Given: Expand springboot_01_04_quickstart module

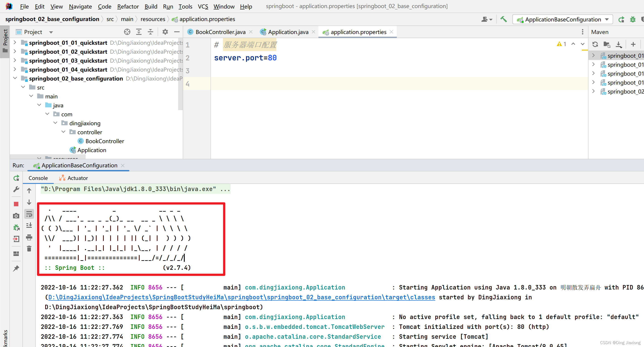Looking at the screenshot, I should 15,69.
